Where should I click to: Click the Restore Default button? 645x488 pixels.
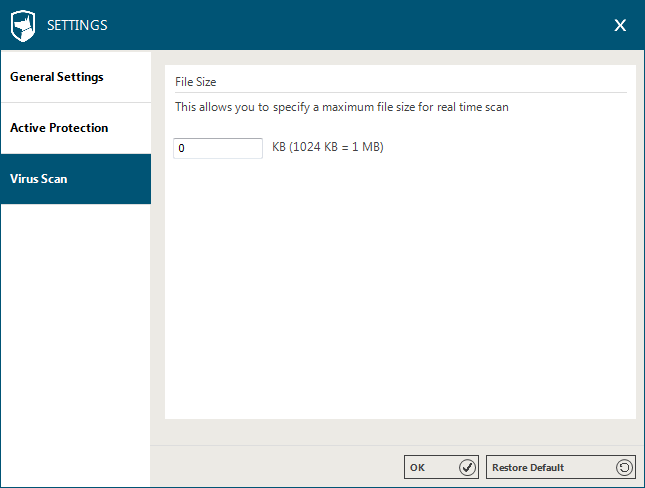tap(560, 467)
